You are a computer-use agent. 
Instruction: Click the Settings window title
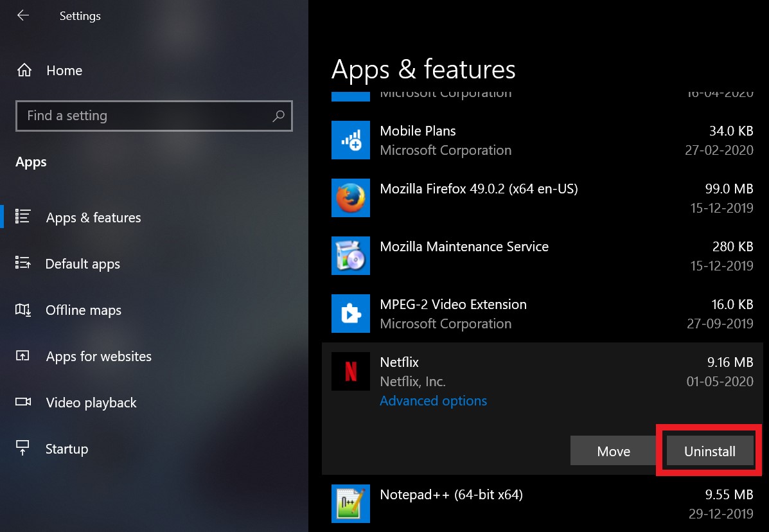(x=80, y=16)
